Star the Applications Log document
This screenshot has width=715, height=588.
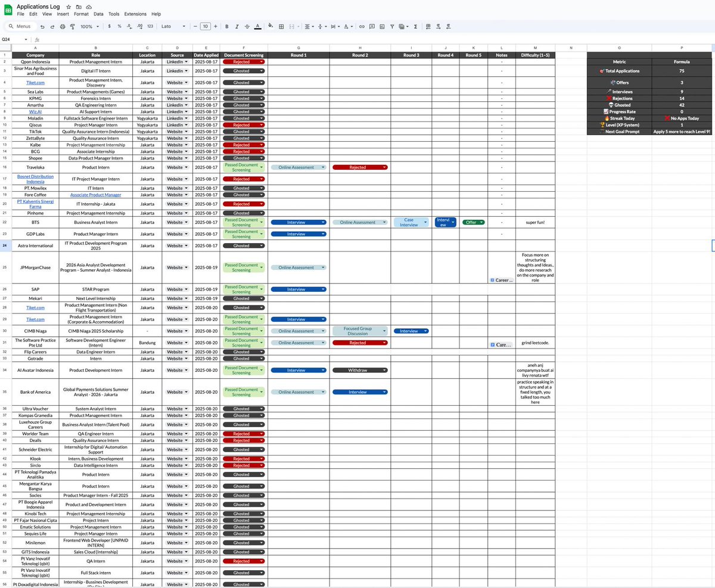(x=69, y=7)
